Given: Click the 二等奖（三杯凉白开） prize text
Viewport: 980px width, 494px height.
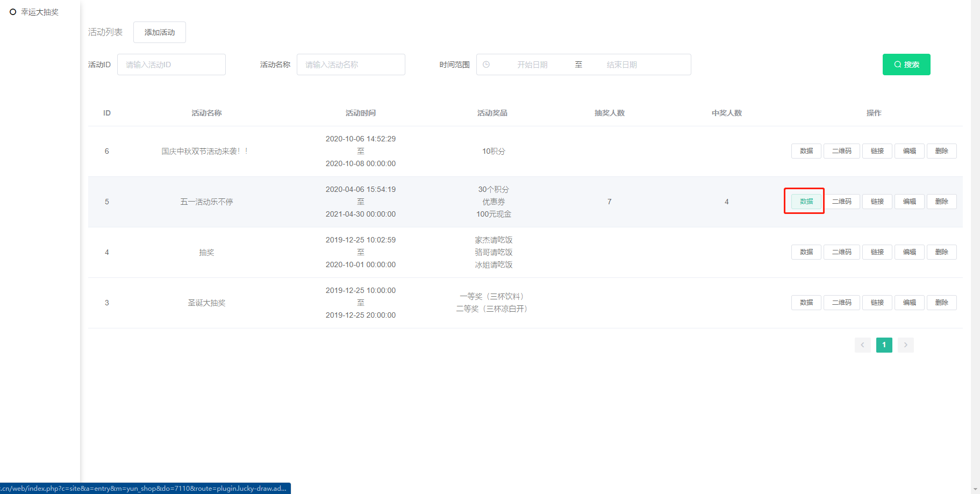Looking at the screenshot, I should (493, 309).
